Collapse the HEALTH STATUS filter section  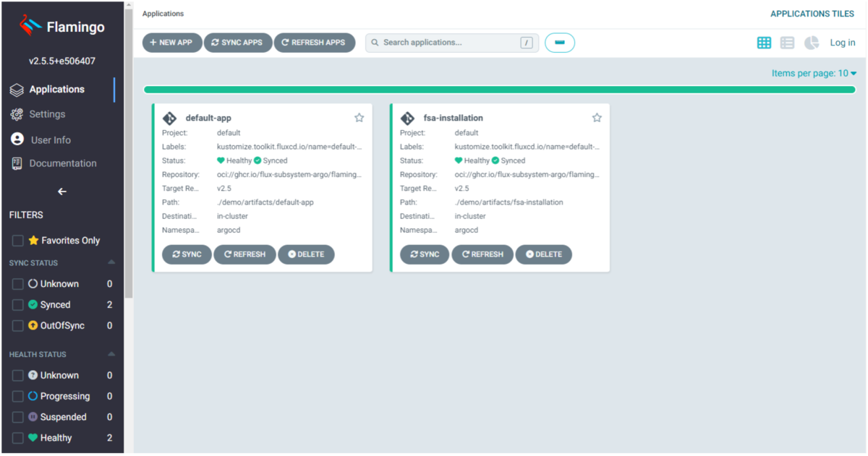tap(111, 354)
